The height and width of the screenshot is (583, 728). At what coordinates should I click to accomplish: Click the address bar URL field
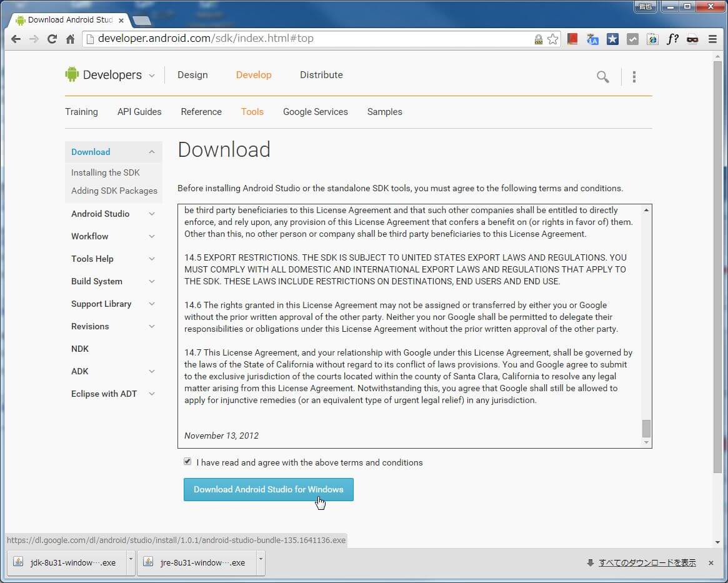coord(312,39)
